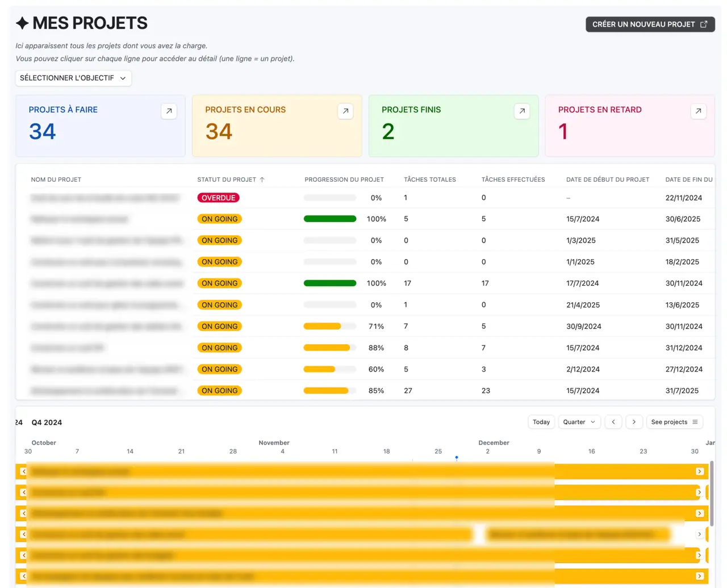Click the December month label in timeline
The width and height of the screenshot is (727, 588).
click(x=494, y=443)
